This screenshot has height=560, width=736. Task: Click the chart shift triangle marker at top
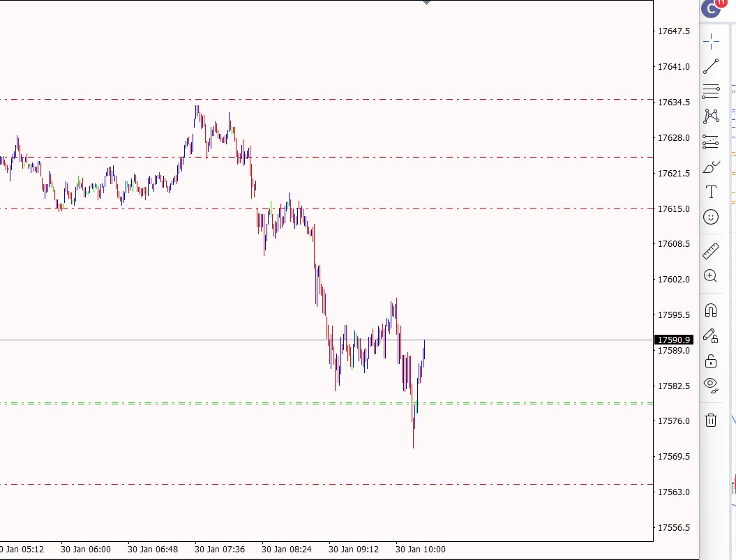427,2
